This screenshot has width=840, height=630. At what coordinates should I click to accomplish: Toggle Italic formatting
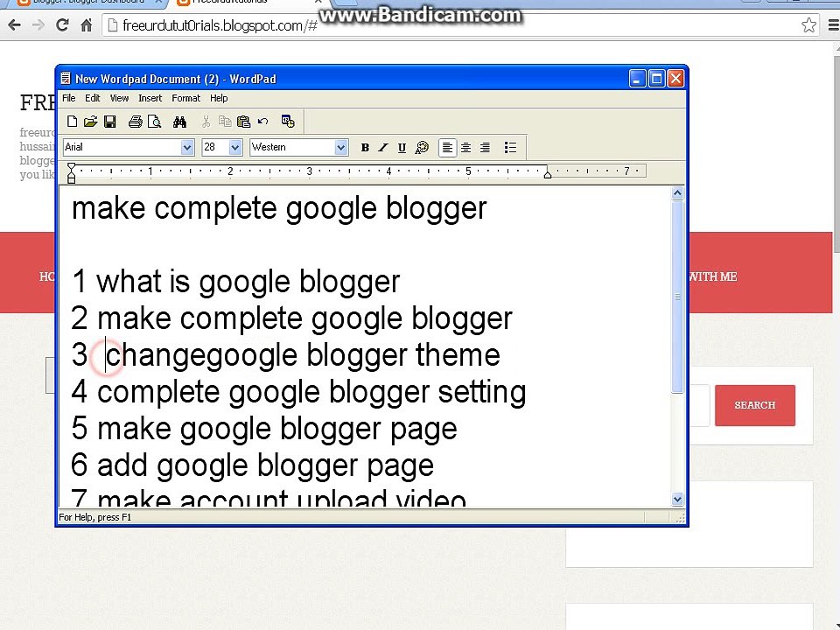[x=383, y=147]
